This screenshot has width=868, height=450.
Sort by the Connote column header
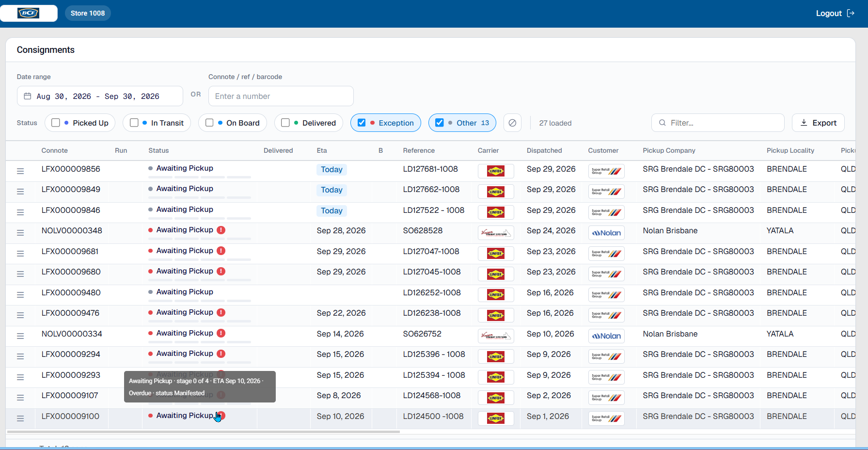point(55,150)
